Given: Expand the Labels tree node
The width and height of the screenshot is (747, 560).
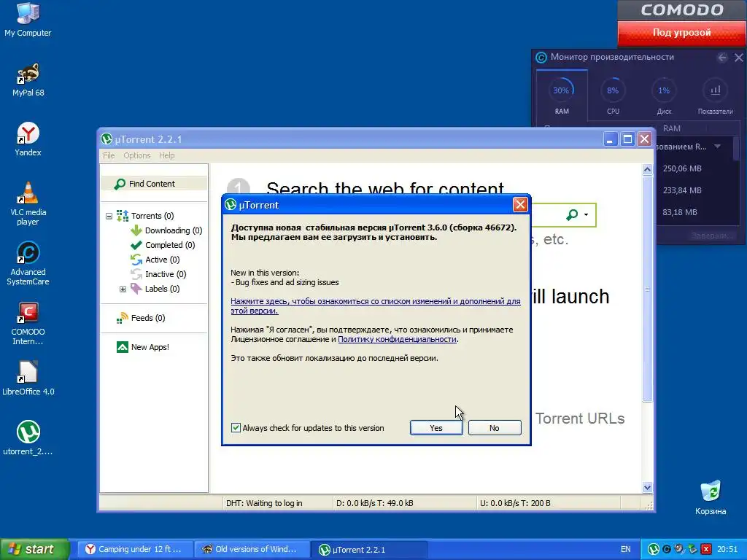Looking at the screenshot, I should [x=123, y=289].
